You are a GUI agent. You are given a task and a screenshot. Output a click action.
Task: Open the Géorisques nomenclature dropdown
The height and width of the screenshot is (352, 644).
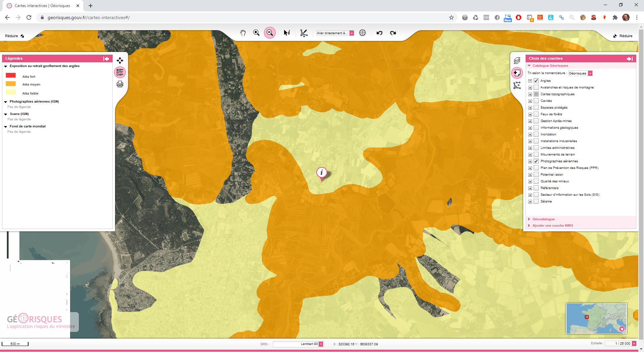pyautogui.click(x=590, y=73)
